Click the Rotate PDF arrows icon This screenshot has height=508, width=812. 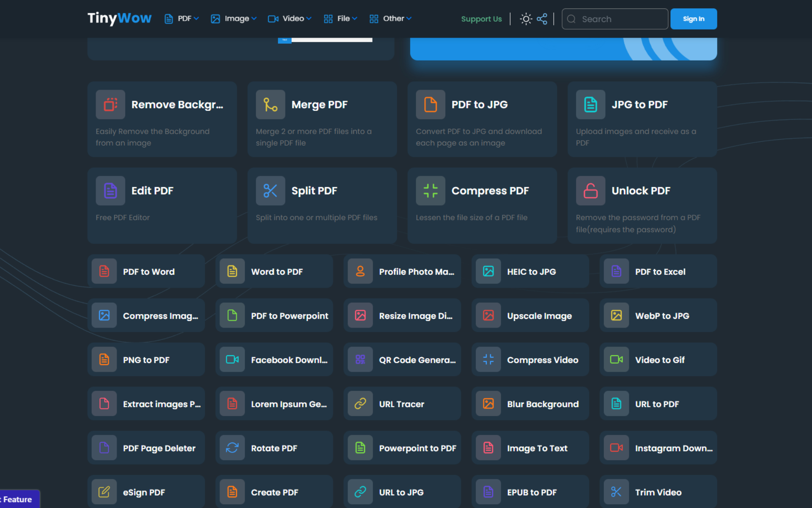coord(232,447)
